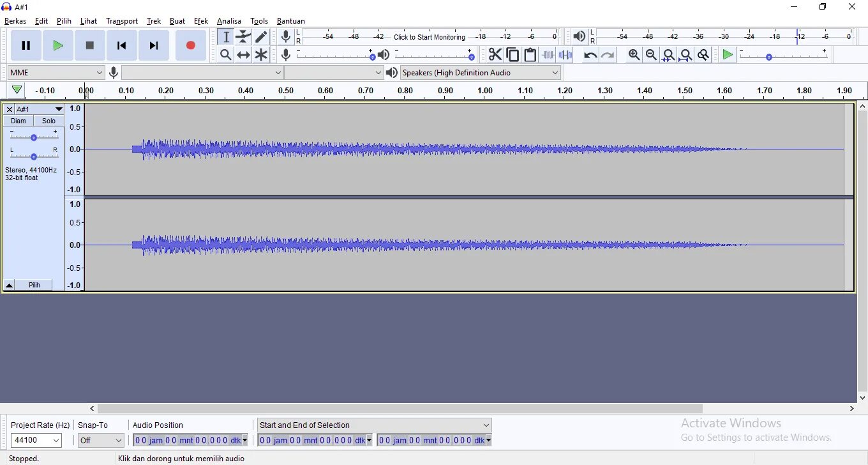Click the Pilih button in track panel
Image resolution: width=868 pixels, height=465 pixels.
click(x=34, y=285)
